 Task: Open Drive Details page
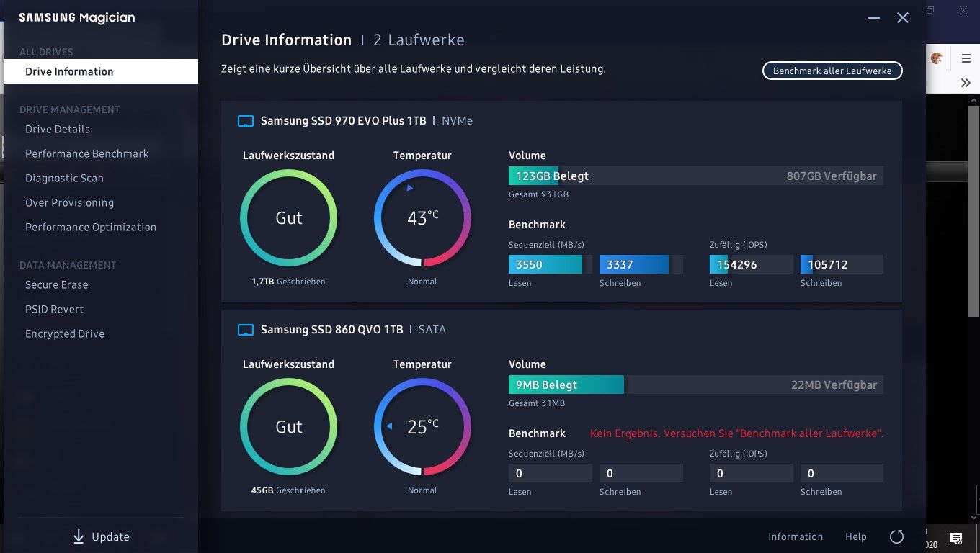tap(58, 129)
